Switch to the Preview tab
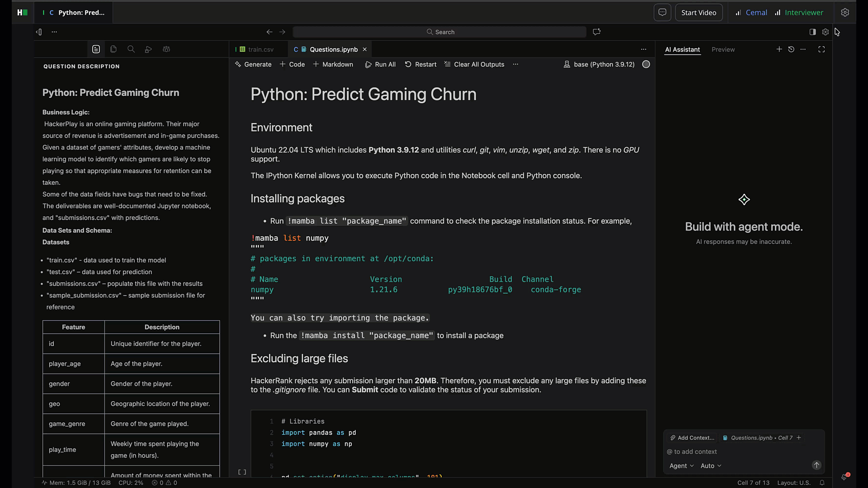The image size is (868, 488). [x=722, y=50]
